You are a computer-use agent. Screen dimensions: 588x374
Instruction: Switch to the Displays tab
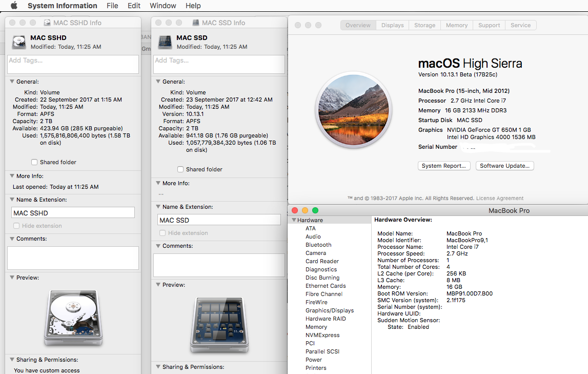click(x=393, y=25)
